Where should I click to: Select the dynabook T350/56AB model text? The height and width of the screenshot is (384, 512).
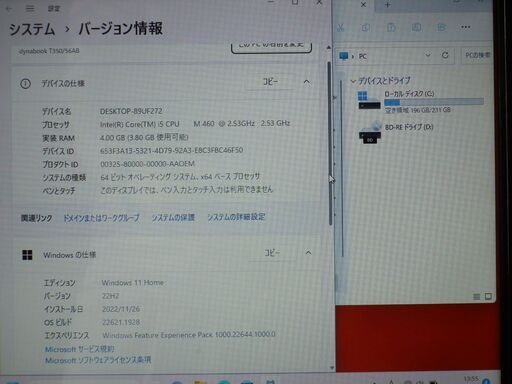coord(49,51)
